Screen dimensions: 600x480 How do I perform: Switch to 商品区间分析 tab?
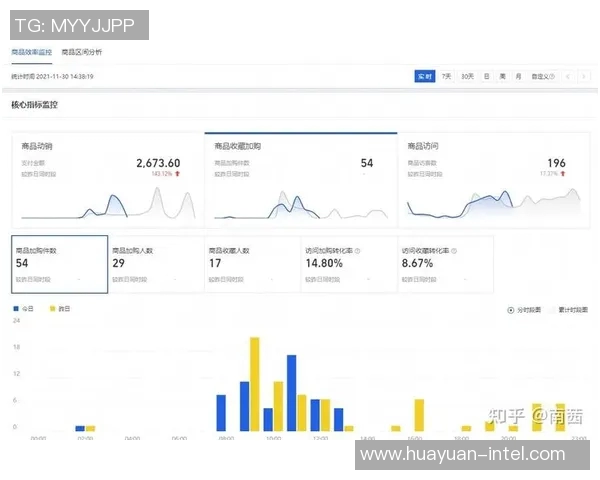coord(81,52)
